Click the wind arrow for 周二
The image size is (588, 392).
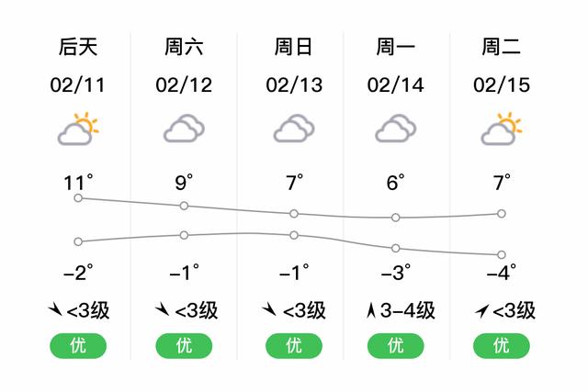(x=481, y=310)
